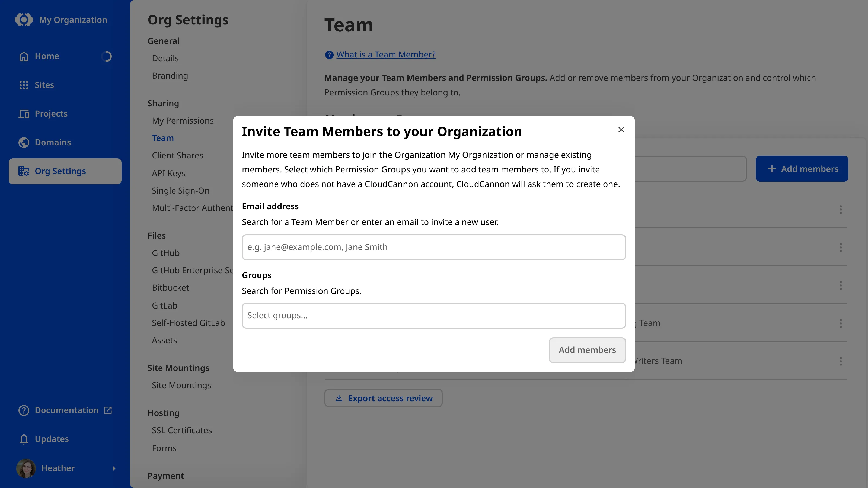Select Org Settings in the sidebar
The height and width of the screenshot is (488, 868).
(x=65, y=171)
